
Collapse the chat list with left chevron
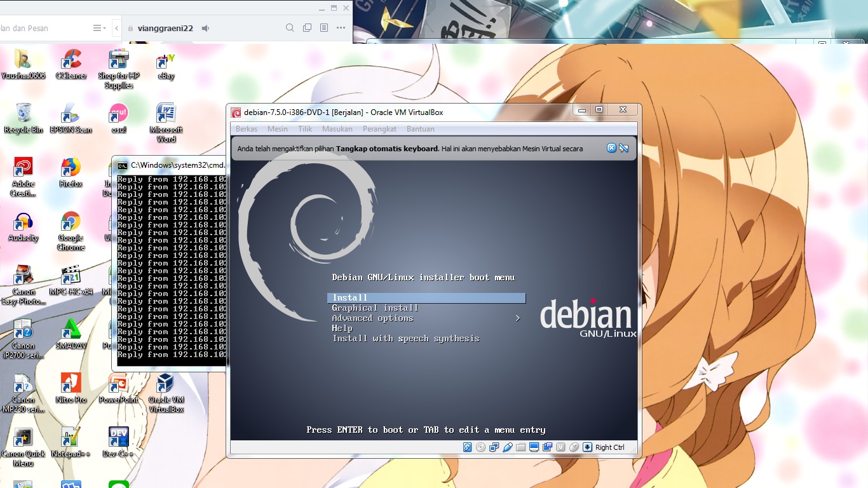[x=117, y=28]
